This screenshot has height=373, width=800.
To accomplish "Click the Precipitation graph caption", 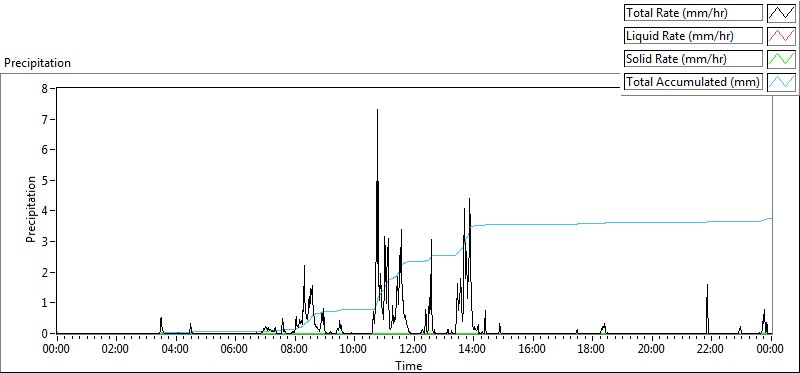I will tap(37, 63).
